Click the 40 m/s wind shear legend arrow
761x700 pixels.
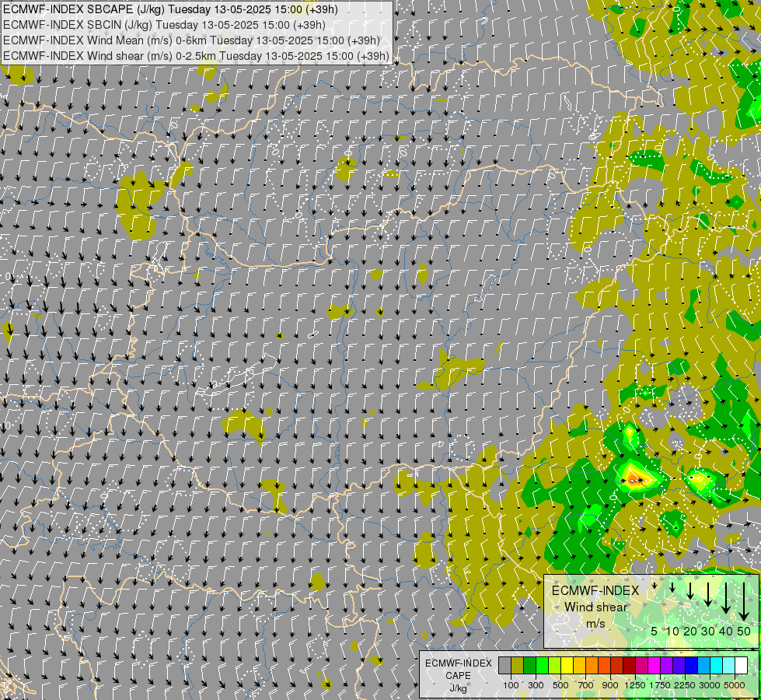pos(725,598)
